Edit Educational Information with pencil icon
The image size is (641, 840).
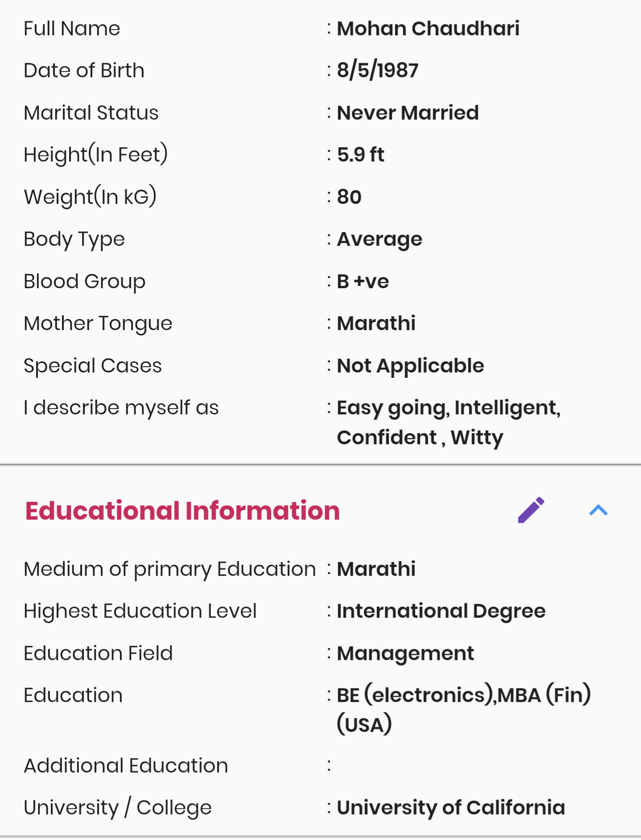click(531, 510)
